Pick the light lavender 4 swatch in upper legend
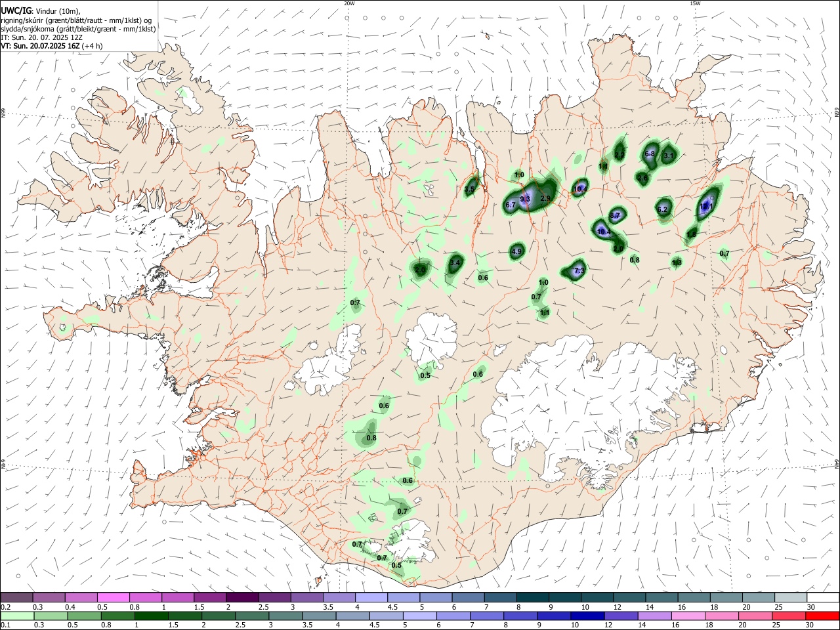The height and width of the screenshot is (630, 840). (370, 597)
